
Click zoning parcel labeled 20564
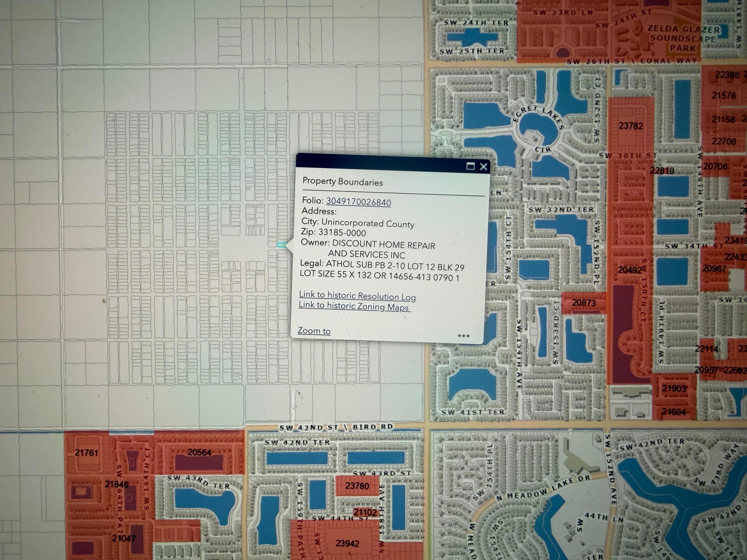click(199, 452)
